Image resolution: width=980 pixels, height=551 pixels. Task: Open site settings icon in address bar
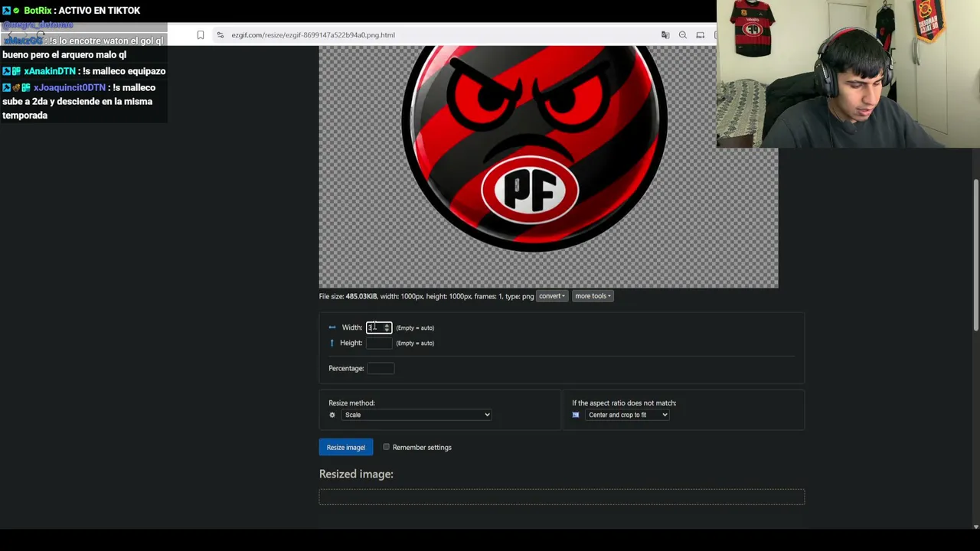[x=220, y=34]
